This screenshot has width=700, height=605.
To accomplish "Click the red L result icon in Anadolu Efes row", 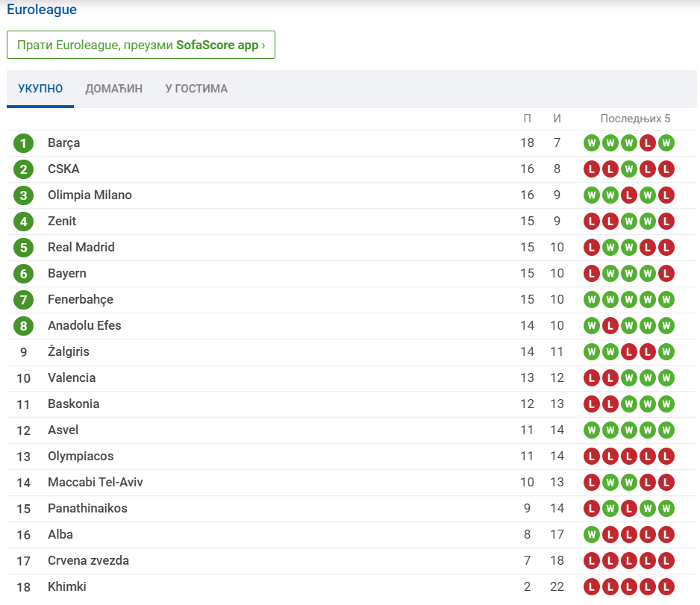I will [x=610, y=326].
